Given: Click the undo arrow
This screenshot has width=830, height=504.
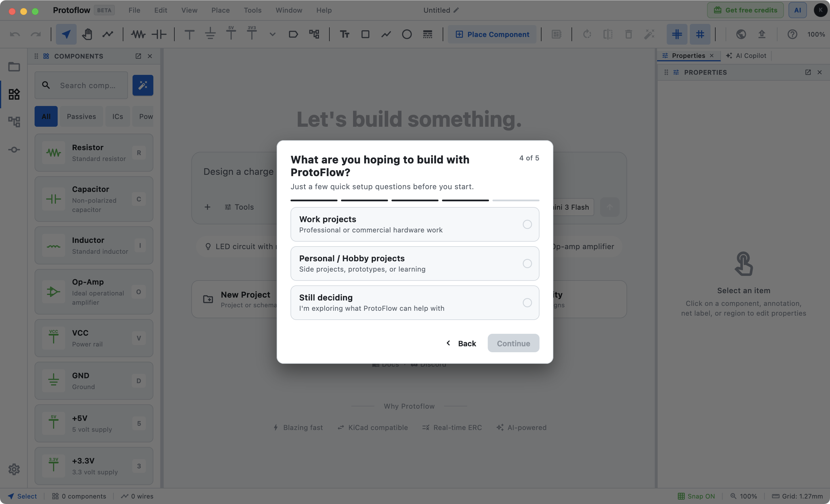Looking at the screenshot, I should (15, 34).
